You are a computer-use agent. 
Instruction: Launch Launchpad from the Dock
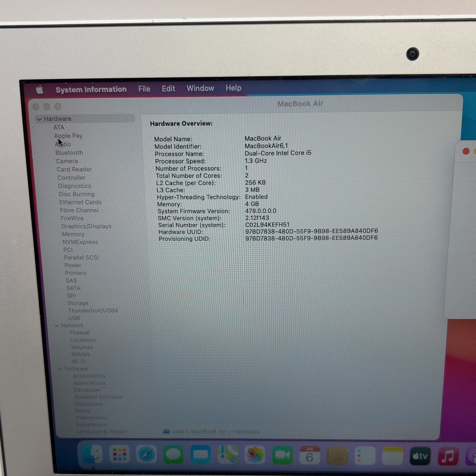pyautogui.click(x=119, y=454)
